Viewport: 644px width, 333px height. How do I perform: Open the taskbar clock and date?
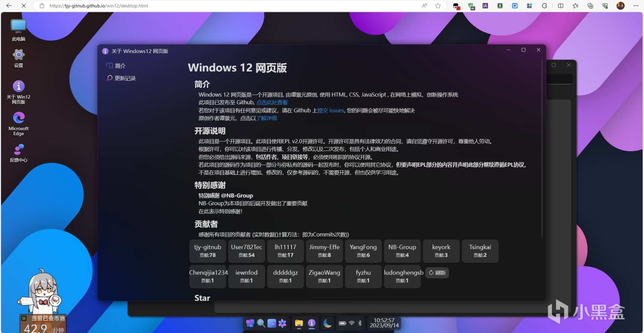pos(384,323)
